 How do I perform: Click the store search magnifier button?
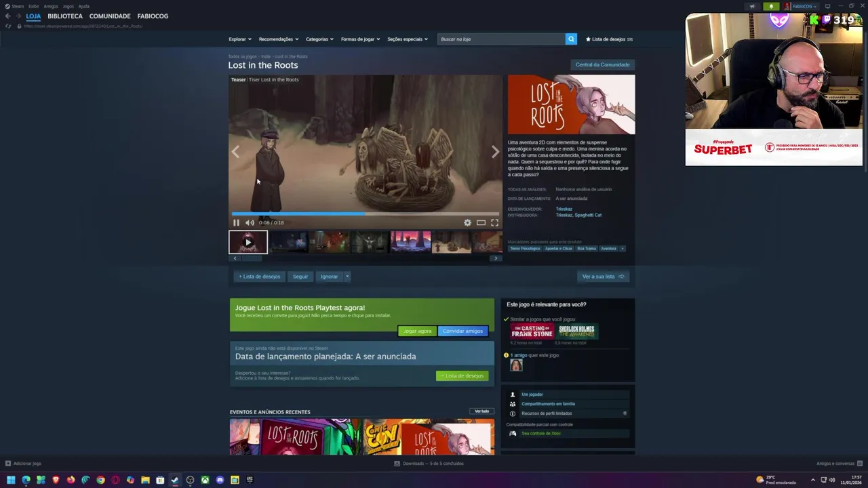(x=571, y=39)
